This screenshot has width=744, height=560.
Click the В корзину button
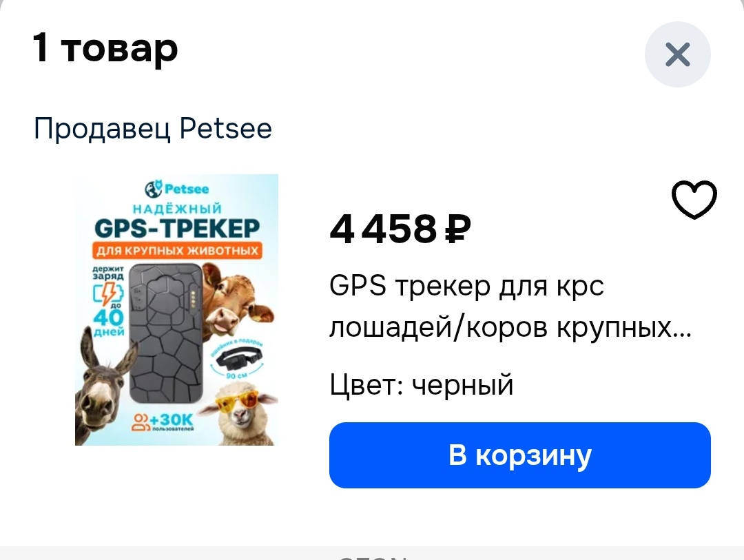coord(520,455)
